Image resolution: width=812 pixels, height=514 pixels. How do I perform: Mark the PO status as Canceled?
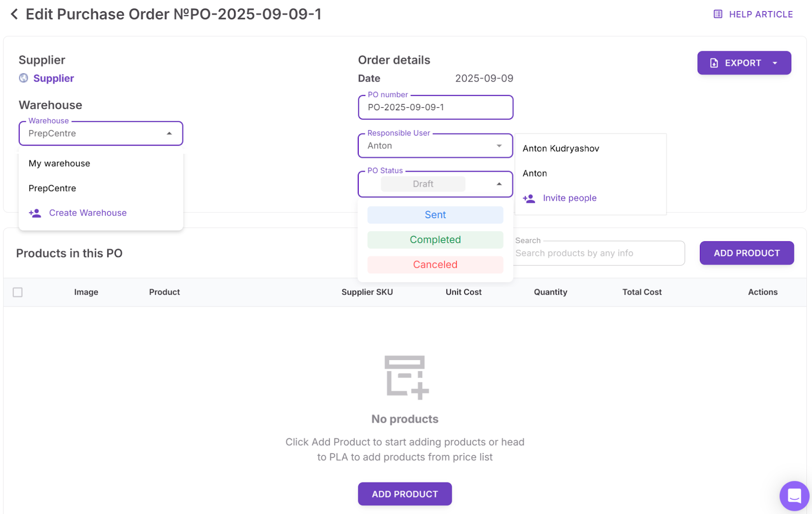[435, 264]
